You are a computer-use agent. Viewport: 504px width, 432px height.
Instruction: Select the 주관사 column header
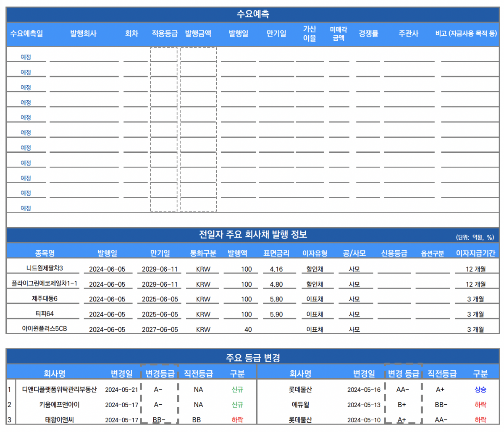coord(408,34)
